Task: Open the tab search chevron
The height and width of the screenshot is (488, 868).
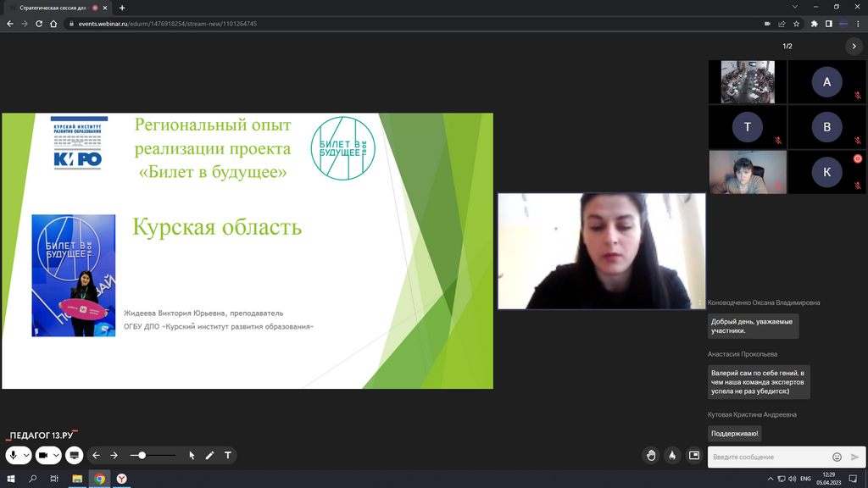Action: coord(795,7)
